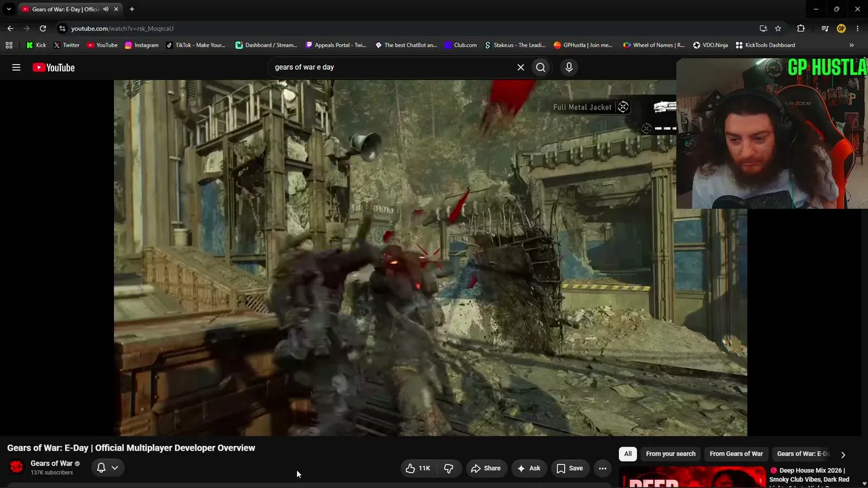Open the Deep House Mix 2026 thumbnail
The width and height of the screenshot is (868, 488).
tap(692, 477)
